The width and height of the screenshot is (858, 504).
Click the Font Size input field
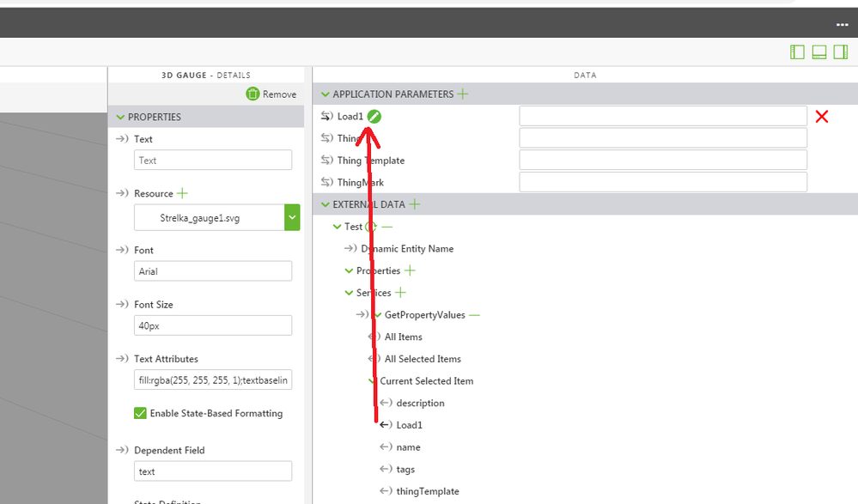(x=213, y=325)
